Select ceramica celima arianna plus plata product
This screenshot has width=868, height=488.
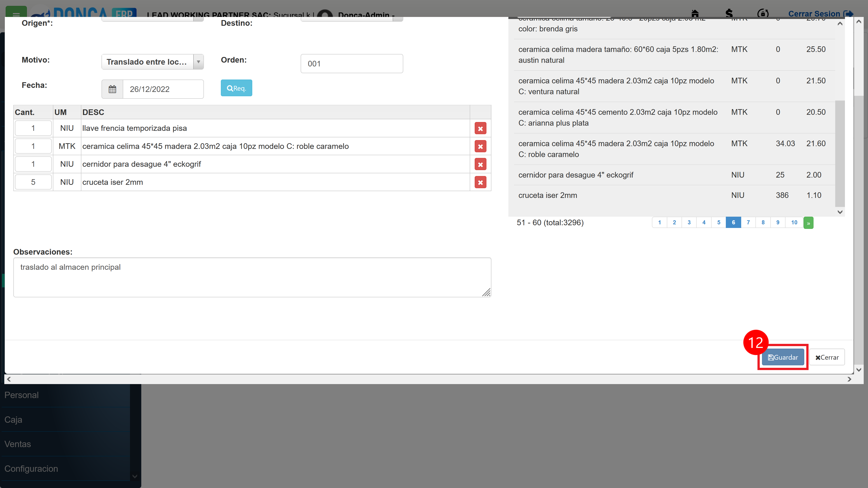[x=674, y=117]
